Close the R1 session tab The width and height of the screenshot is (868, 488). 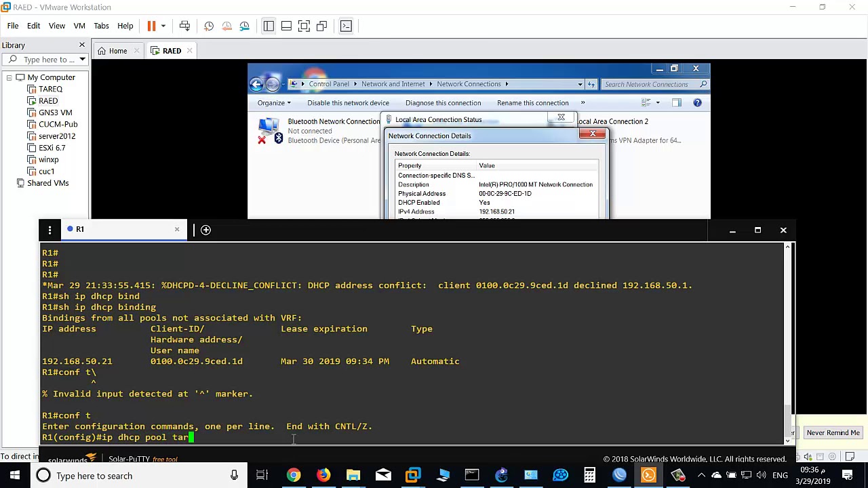pos(177,229)
